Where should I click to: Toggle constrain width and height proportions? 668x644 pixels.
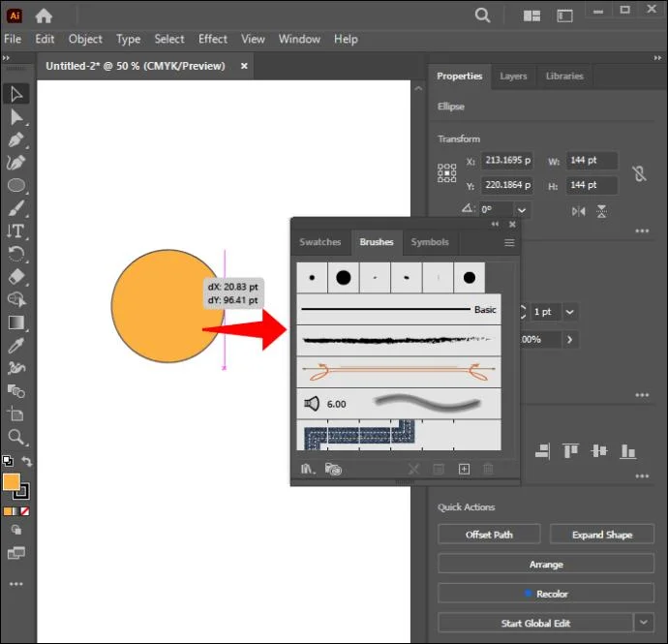click(639, 173)
